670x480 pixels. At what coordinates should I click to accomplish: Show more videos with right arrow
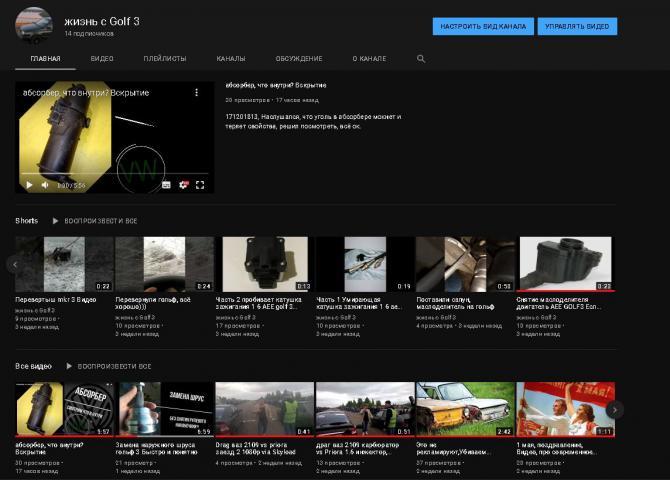point(614,410)
